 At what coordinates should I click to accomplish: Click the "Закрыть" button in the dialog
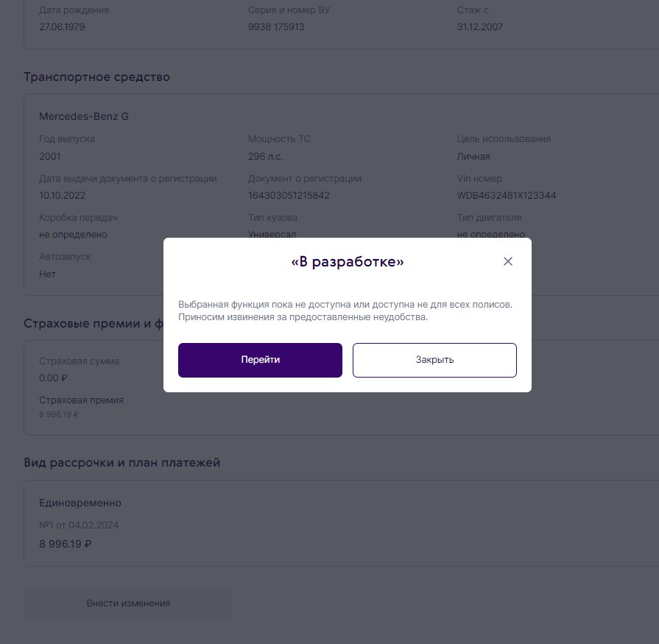(434, 360)
